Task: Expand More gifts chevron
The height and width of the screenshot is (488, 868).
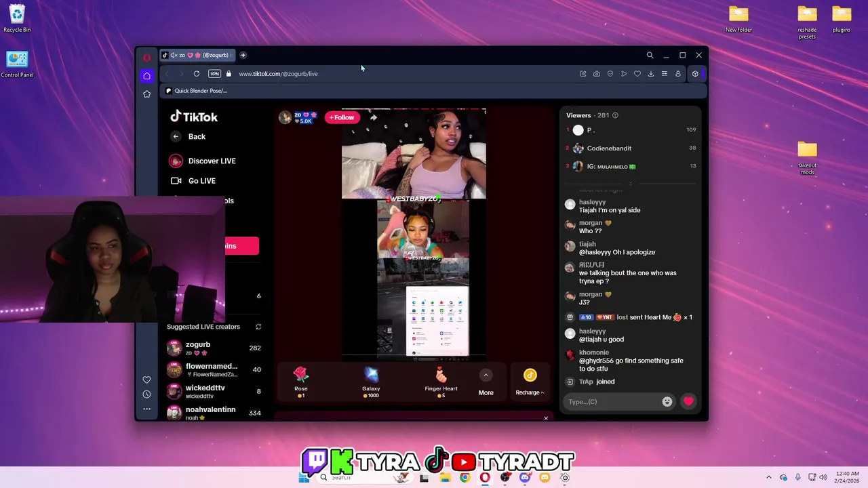Action: 486,375
